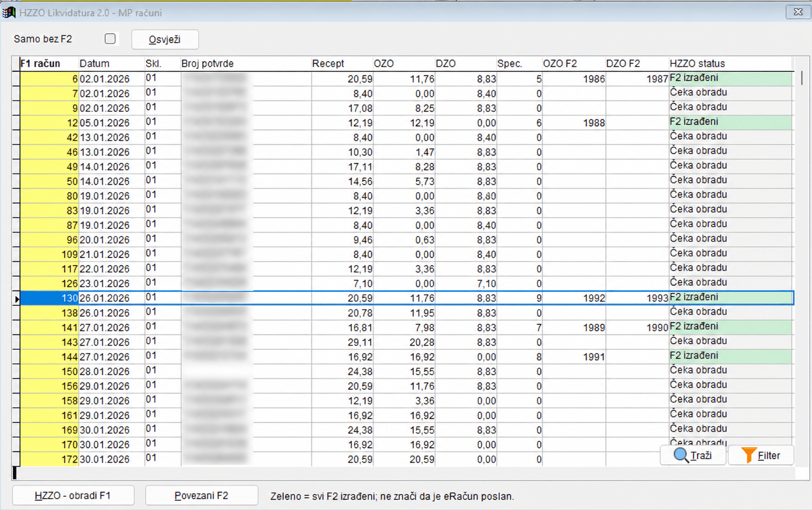Show Povezani F2 linked invoices
812x510 pixels.
click(202, 496)
